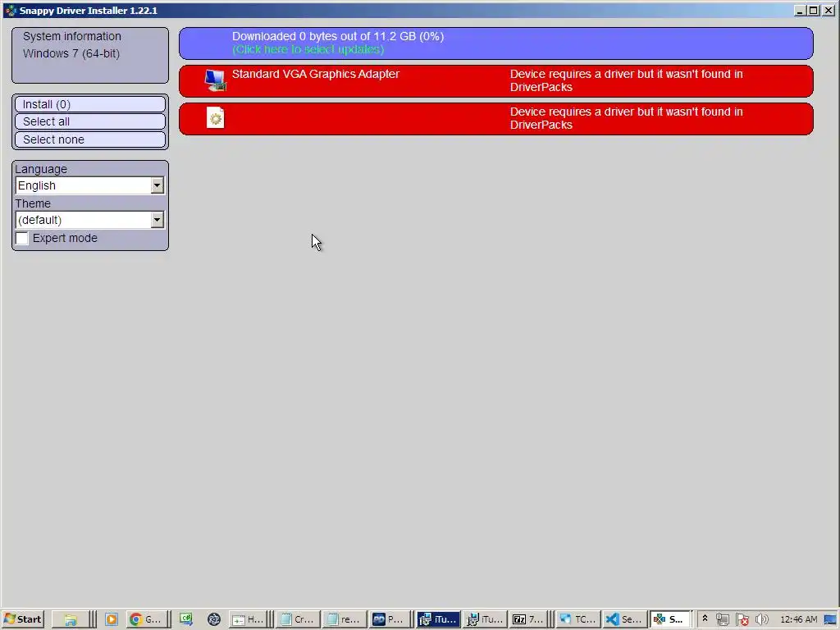Click the download progress bar panel
The height and width of the screenshot is (630, 840).
(x=496, y=43)
